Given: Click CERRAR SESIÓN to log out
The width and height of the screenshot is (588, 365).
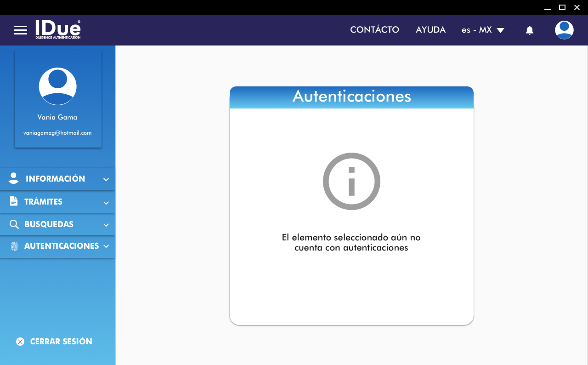Looking at the screenshot, I should tap(61, 342).
